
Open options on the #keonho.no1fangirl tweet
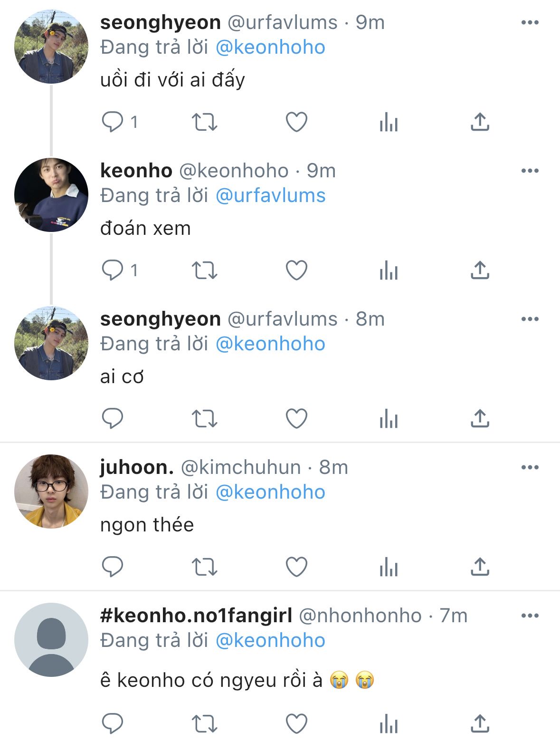[x=530, y=616]
